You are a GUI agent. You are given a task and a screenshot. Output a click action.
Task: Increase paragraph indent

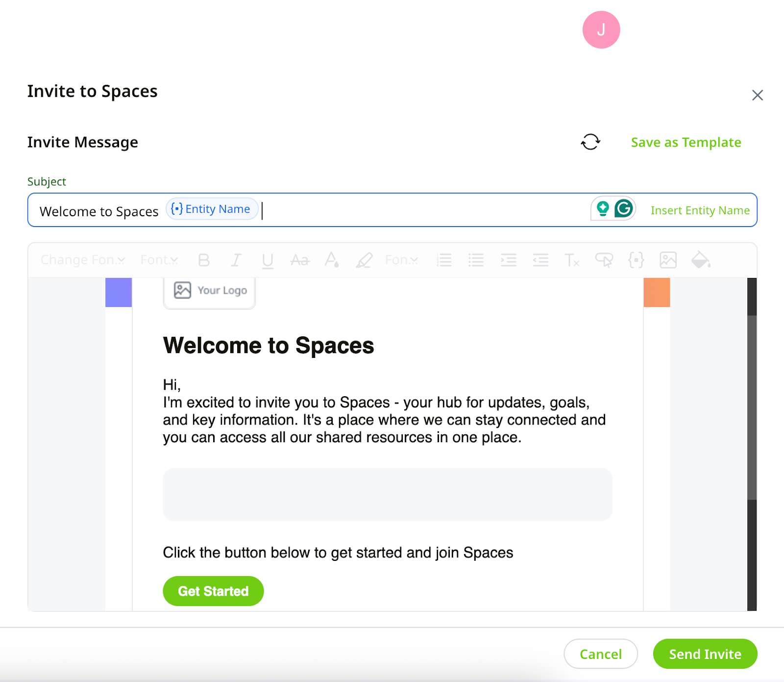[508, 260]
